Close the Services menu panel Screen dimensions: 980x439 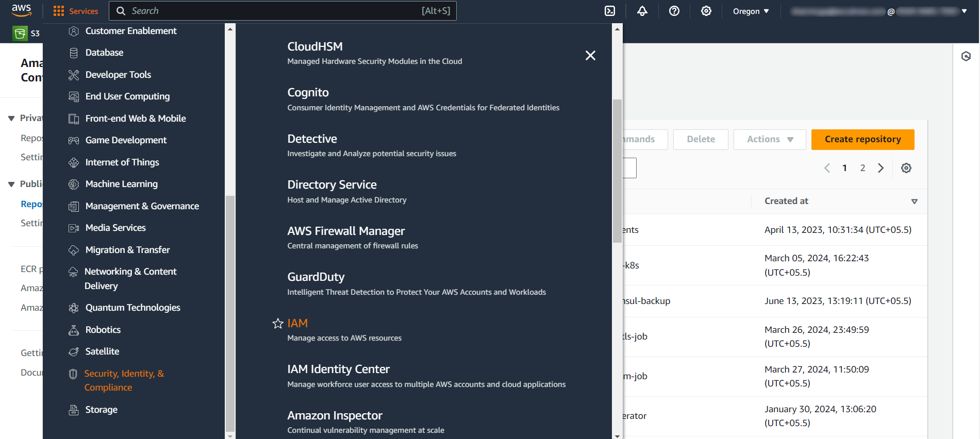pos(590,56)
